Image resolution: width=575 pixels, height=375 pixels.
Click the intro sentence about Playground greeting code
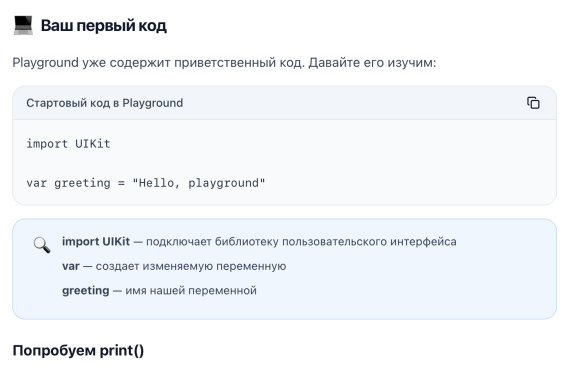click(224, 63)
